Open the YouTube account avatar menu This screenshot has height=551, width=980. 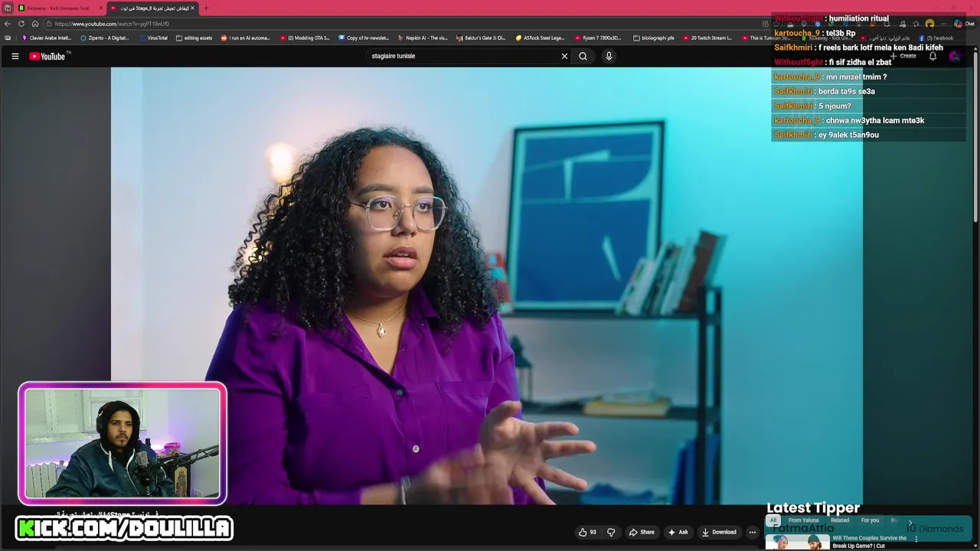point(954,56)
